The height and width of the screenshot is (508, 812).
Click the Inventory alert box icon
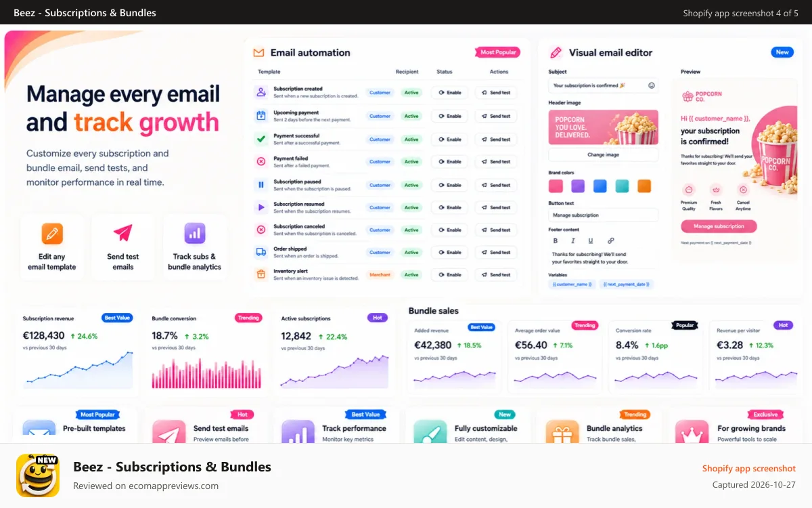click(261, 274)
